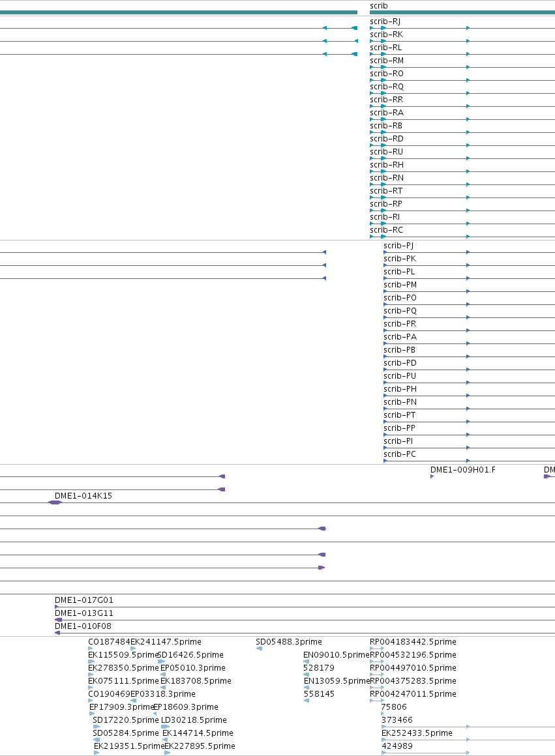Screen dimensions: 555x756
Task: Click the scrib-RC transcript label
Action: [386, 229]
